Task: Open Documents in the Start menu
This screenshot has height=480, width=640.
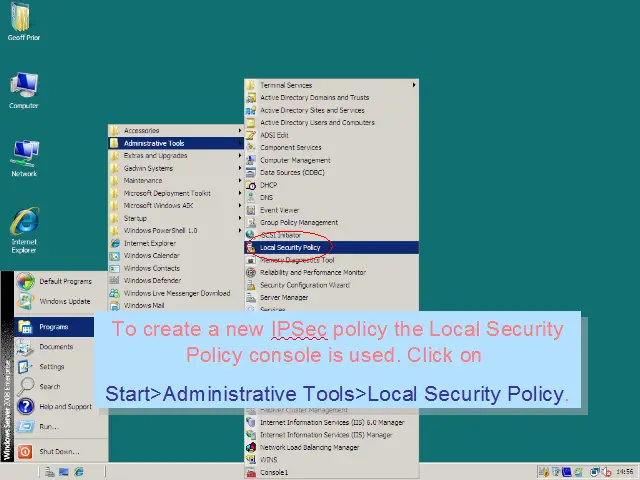Action: point(56,347)
